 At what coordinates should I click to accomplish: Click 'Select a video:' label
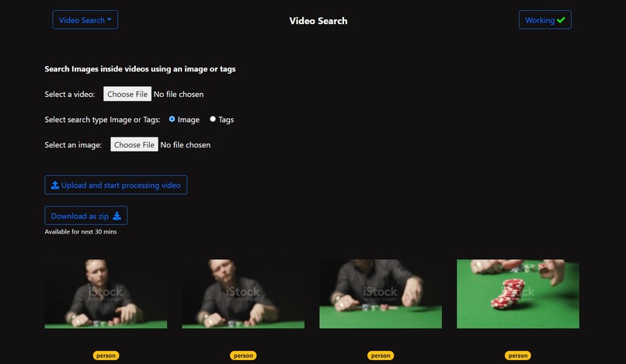[70, 94]
